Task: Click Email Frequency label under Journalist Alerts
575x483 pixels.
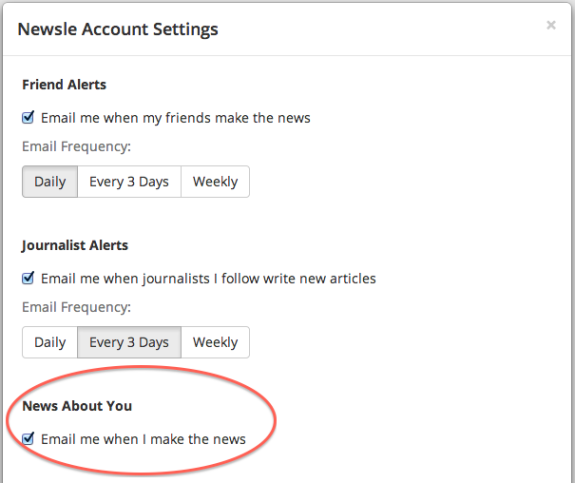Action: pyautogui.click(x=76, y=307)
